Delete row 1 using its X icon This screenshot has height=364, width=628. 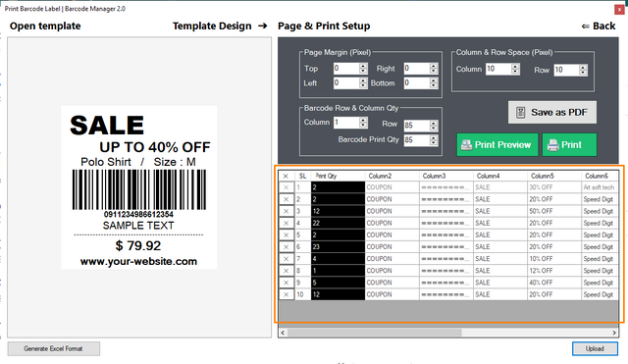(x=286, y=187)
